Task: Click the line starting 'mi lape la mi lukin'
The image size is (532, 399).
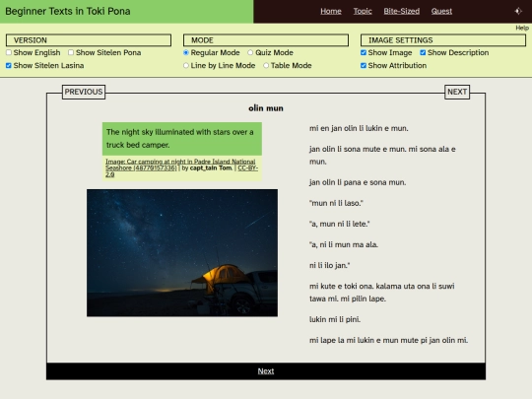Action: point(388,340)
